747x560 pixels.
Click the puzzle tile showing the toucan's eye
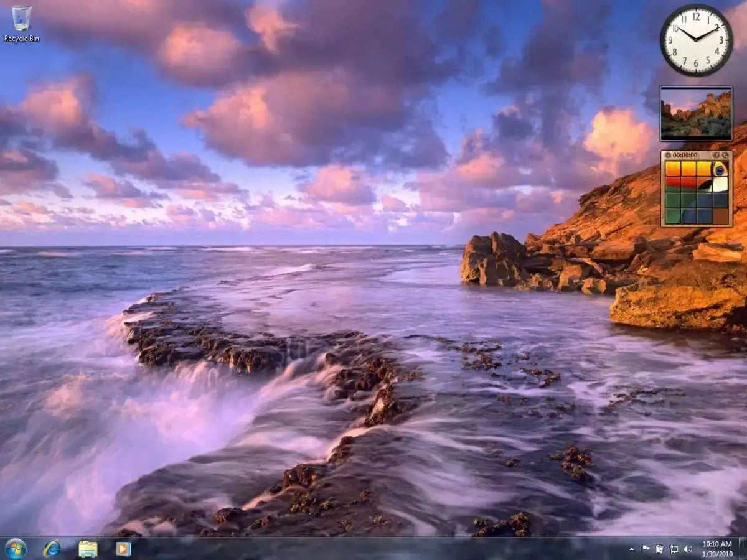720,169
